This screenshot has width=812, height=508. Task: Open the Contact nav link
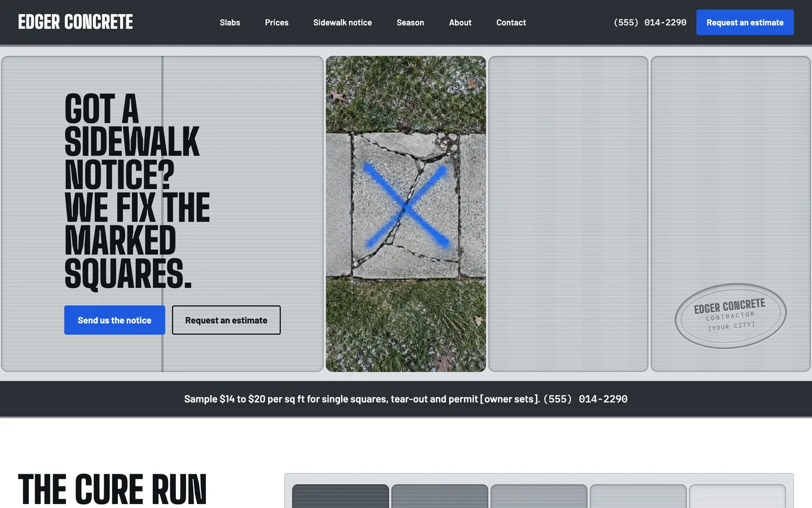click(x=511, y=23)
